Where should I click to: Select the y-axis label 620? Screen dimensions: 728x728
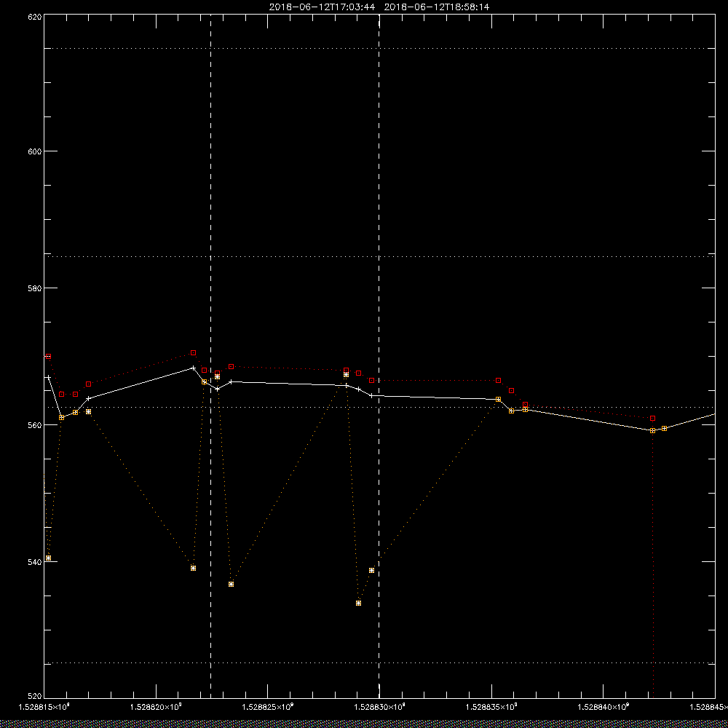(35, 17)
